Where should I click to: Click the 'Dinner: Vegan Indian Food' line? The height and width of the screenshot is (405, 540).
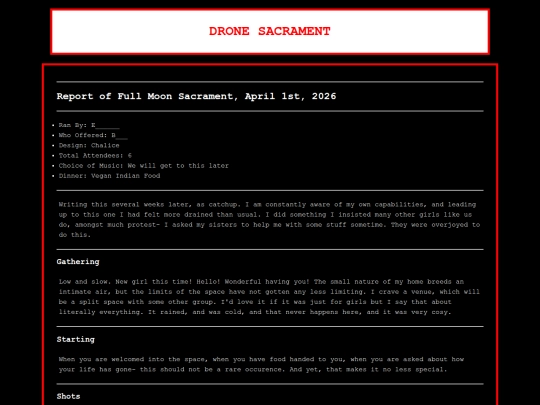click(x=109, y=176)
